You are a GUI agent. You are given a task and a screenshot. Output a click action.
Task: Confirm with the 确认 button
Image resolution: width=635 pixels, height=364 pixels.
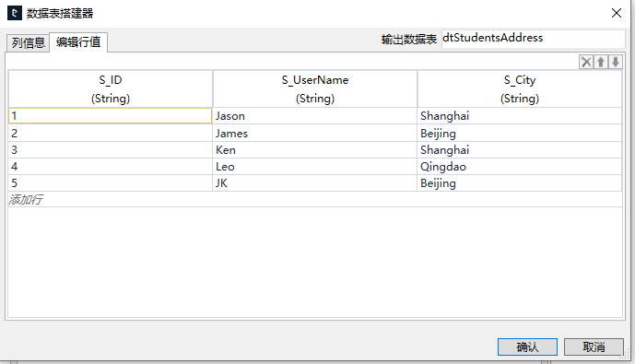coord(527,347)
